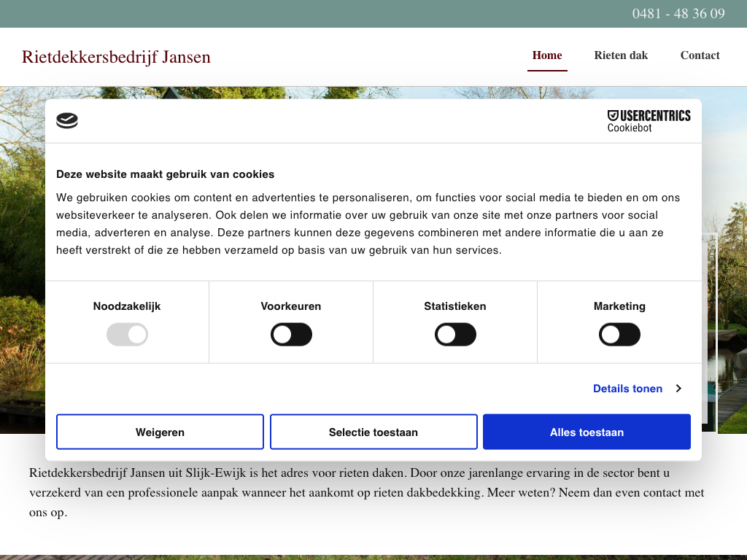Screen dimensions: 747x560
Task: Click the Selectie toestaan button
Action: pos(373,432)
